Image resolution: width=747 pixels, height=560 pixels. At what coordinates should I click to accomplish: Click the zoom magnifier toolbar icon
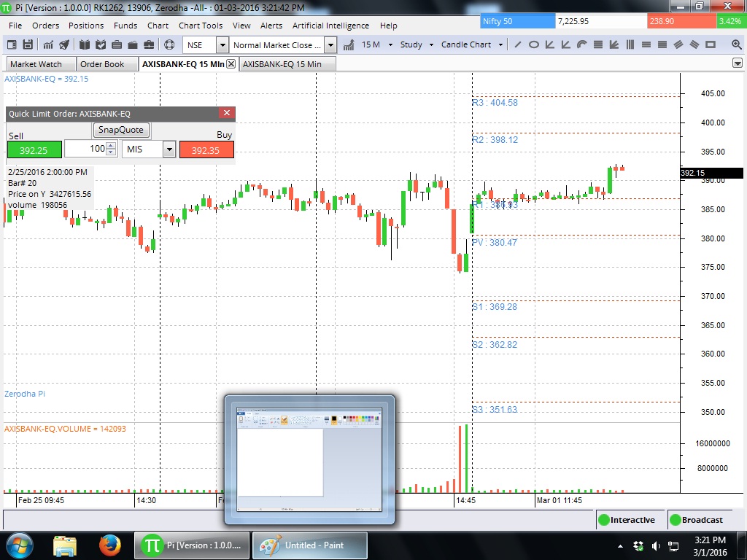click(737, 44)
